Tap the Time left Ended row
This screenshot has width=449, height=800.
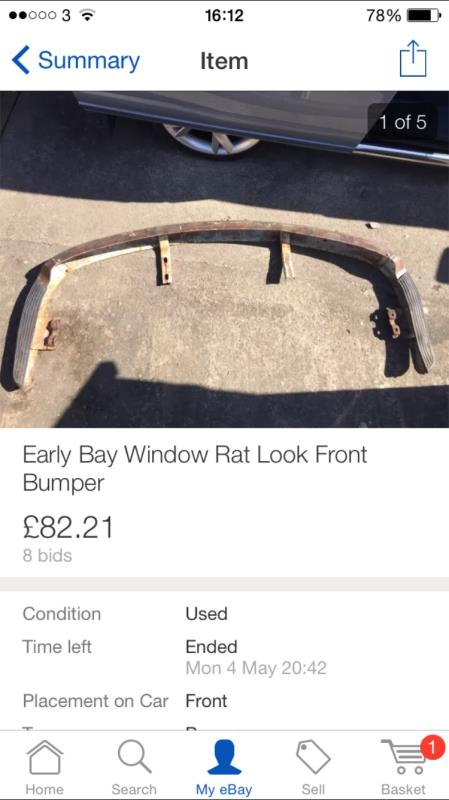click(224, 657)
